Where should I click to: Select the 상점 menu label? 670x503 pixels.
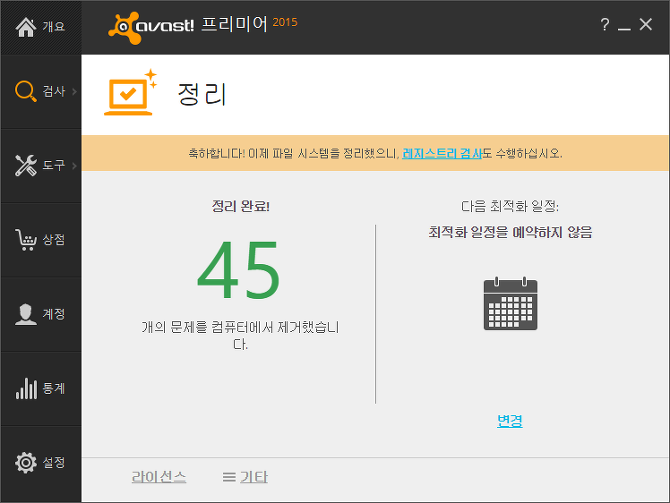(x=53, y=239)
